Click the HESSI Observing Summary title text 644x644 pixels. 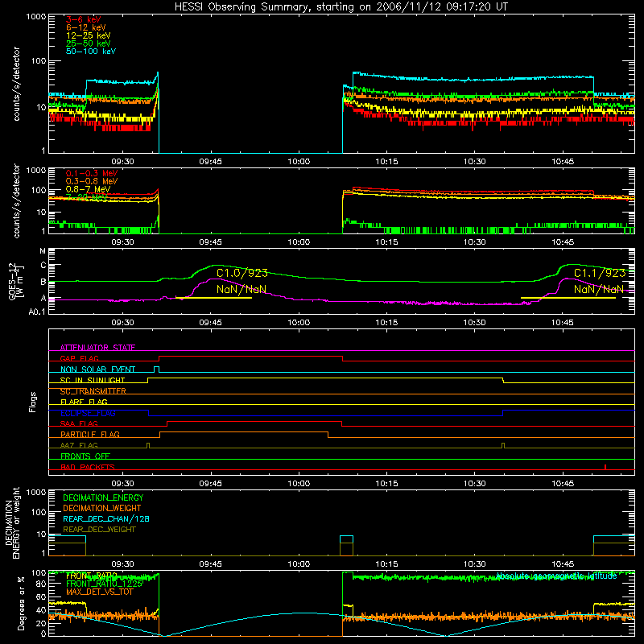coord(341,7)
